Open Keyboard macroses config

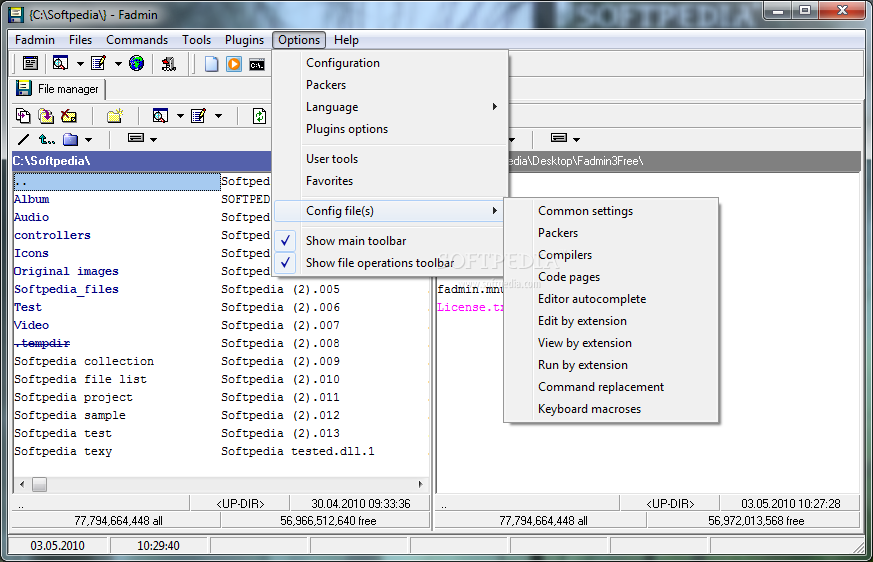pos(611,409)
